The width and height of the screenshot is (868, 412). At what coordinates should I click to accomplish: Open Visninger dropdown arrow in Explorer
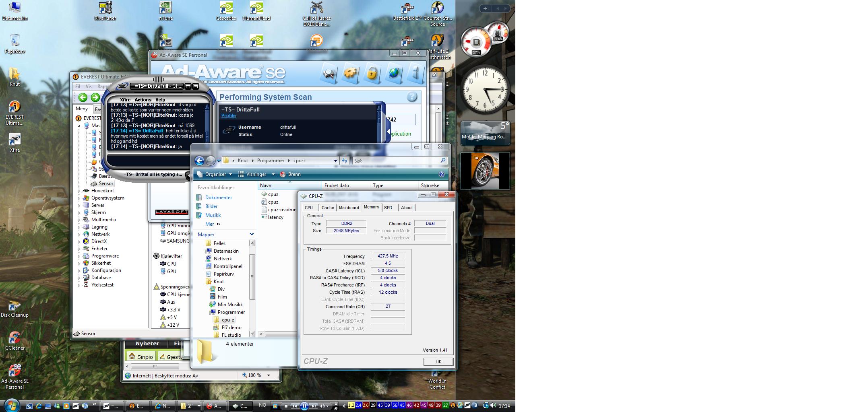click(273, 174)
